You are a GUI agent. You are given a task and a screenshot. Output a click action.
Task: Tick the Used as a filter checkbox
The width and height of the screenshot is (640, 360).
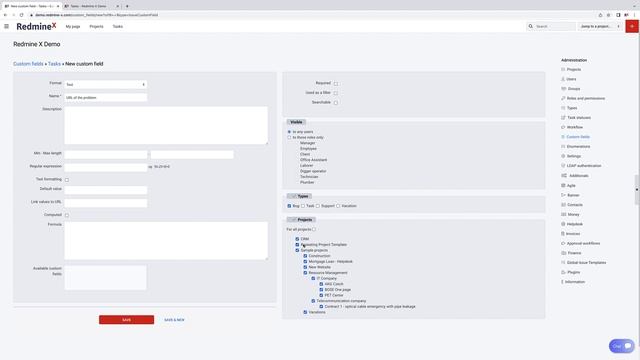(x=336, y=93)
